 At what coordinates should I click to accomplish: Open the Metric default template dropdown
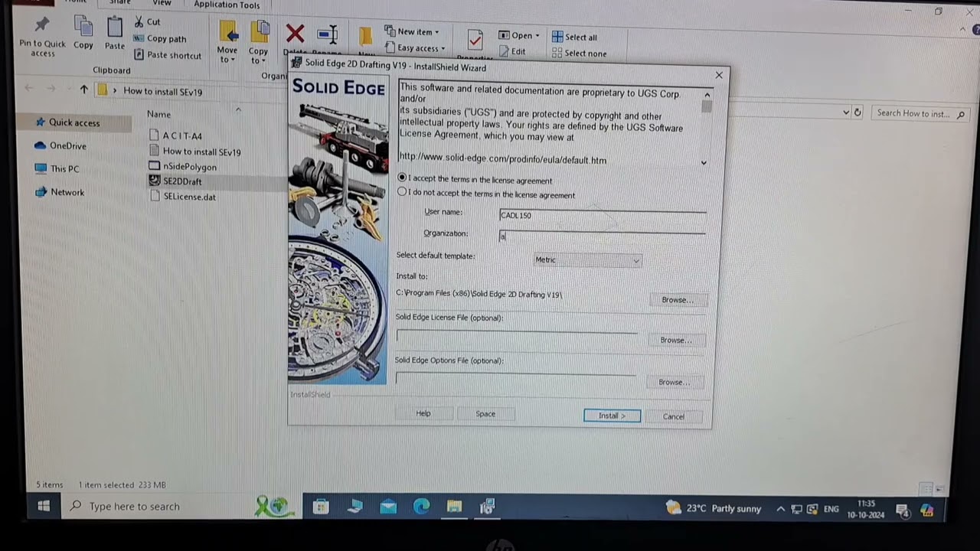coord(586,259)
